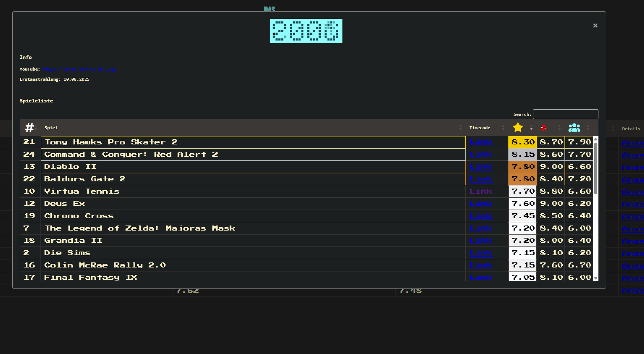Open timecode Link for Diablo II

(x=481, y=167)
